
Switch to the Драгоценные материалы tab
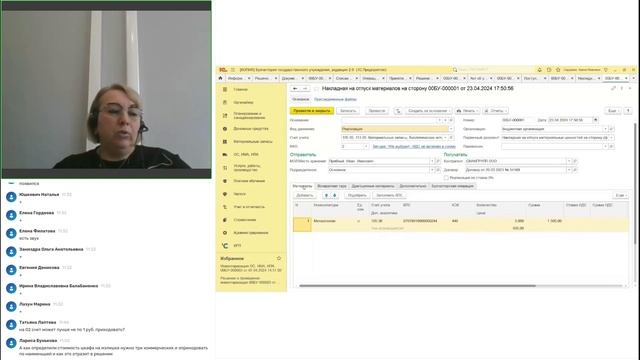tap(373, 186)
